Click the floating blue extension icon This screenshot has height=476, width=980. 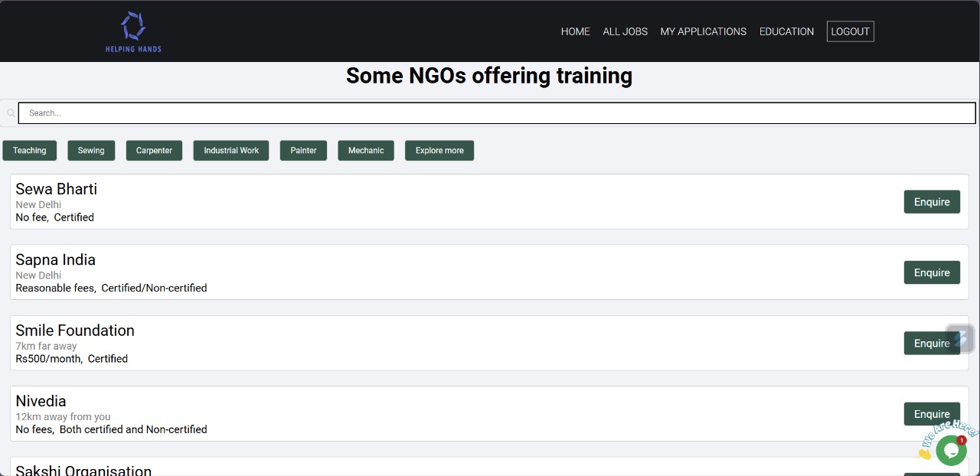pos(960,338)
